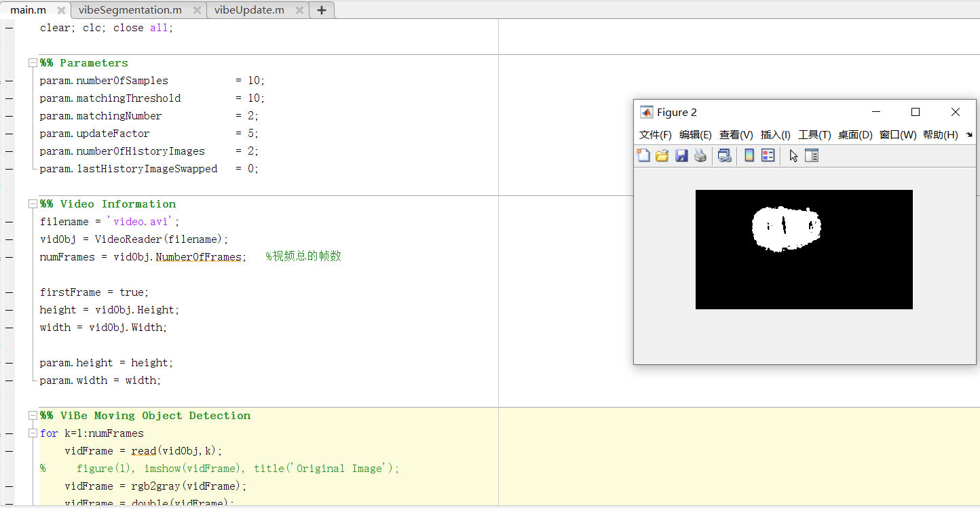Image resolution: width=980 pixels, height=508 pixels.
Task: Collapse the Video Information section
Action: coord(33,203)
